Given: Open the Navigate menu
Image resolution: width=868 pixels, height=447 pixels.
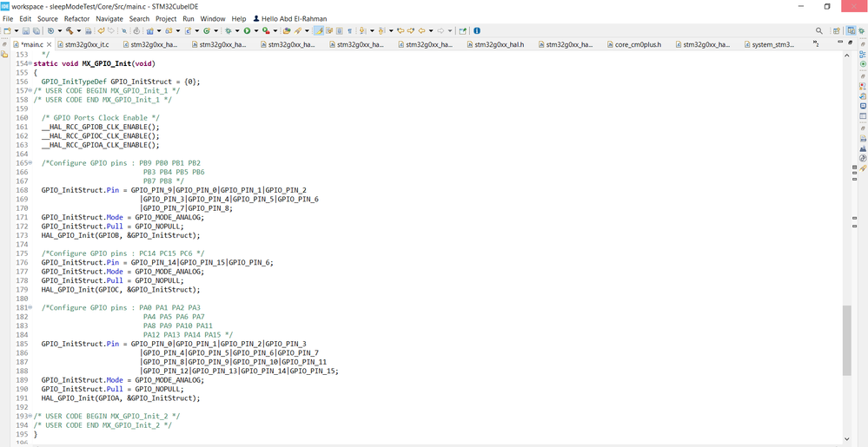Looking at the screenshot, I should tap(109, 19).
